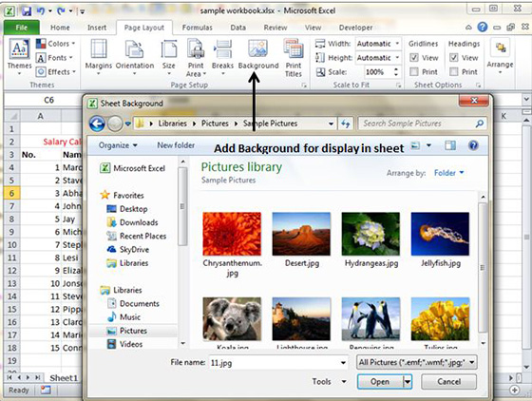
Task: Open theme Fonts menu
Action: pos(55,58)
